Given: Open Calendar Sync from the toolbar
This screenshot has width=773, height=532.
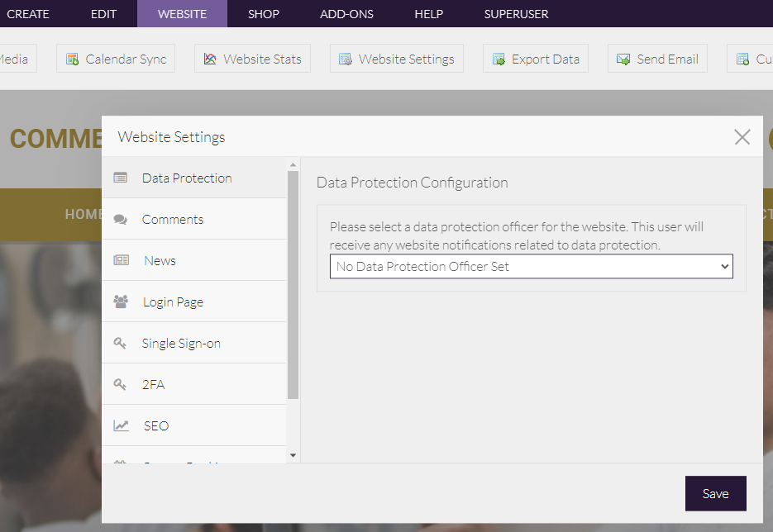Looking at the screenshot, I should (x=116, y=59).
